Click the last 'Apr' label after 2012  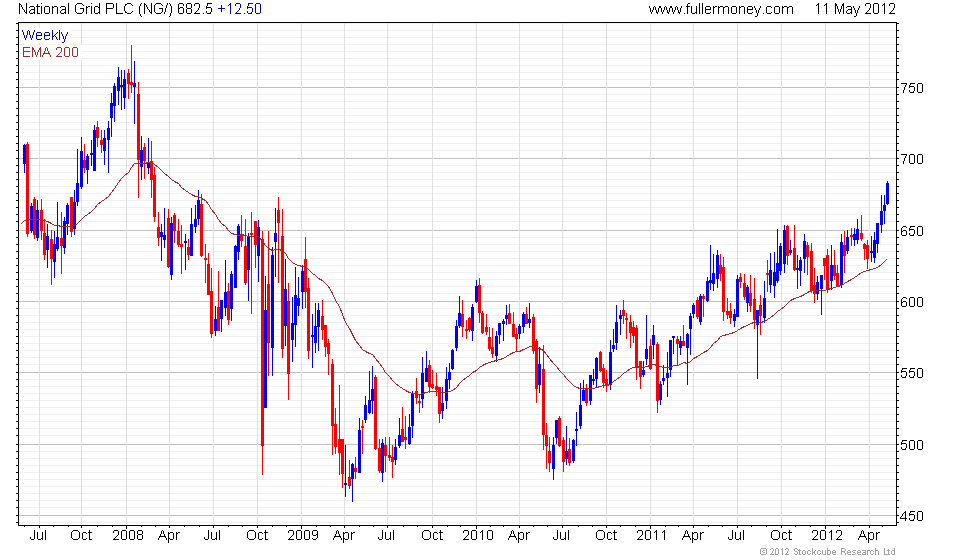[869, 536]
